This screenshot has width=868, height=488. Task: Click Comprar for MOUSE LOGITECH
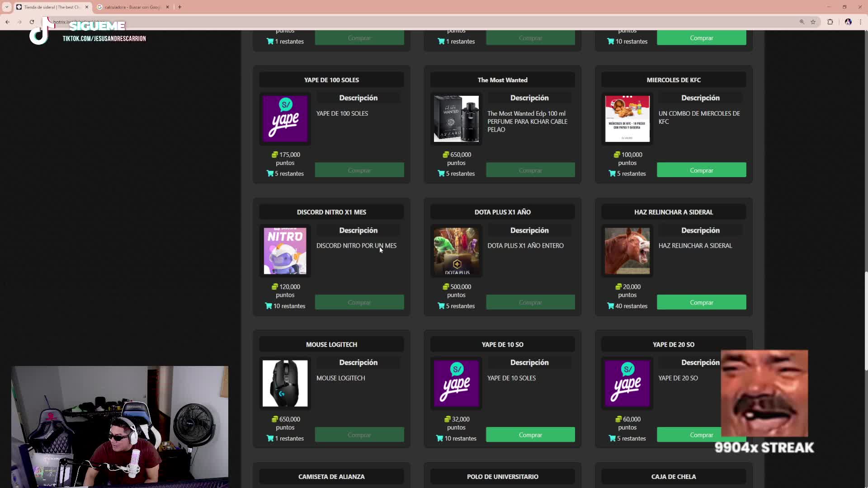pyautogui.click(x=359, y=435)
